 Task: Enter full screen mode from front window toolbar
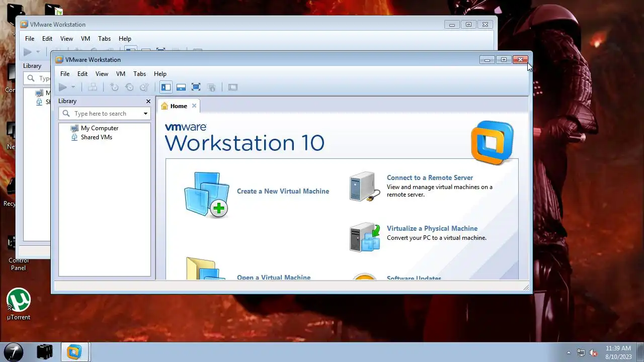pos(196,87)
